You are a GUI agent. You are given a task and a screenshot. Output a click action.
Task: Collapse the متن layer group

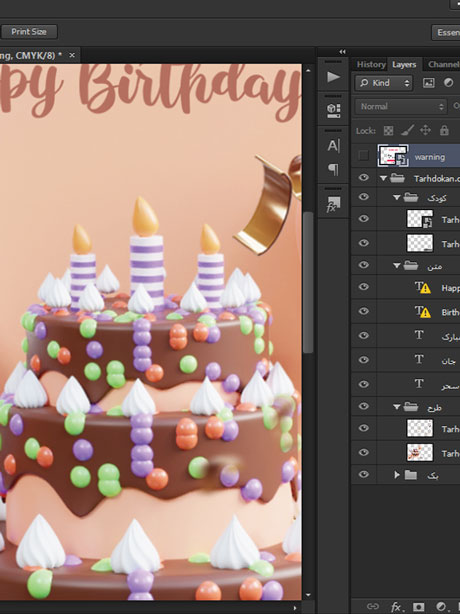[x=397, y=266]
